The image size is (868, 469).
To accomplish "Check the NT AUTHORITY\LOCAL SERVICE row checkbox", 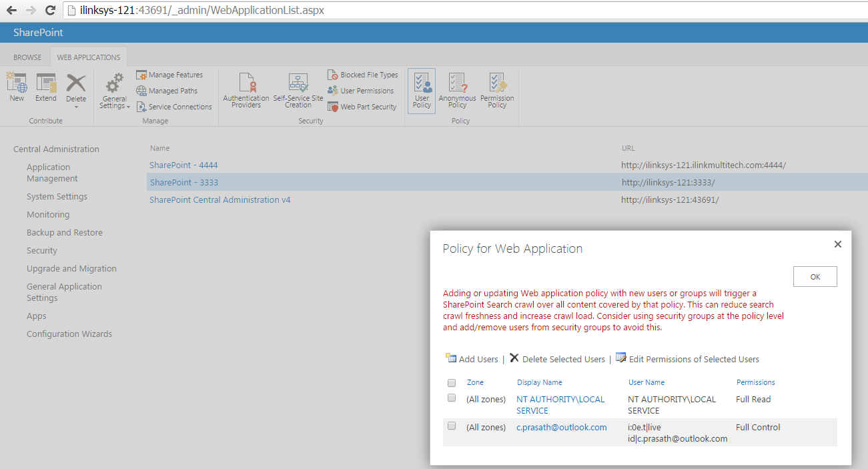I will (x=452, y=398).
